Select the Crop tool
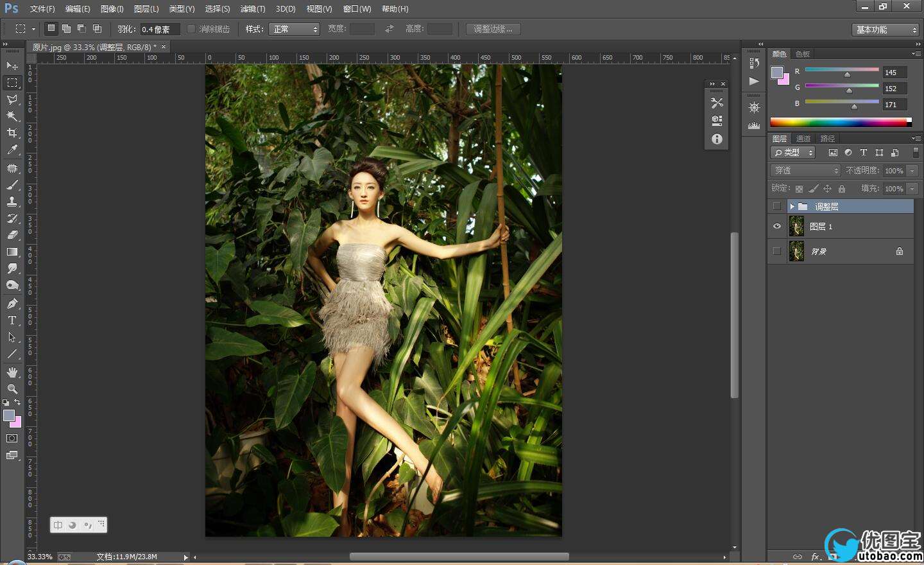924x565 pixels. tap(12, 133)
